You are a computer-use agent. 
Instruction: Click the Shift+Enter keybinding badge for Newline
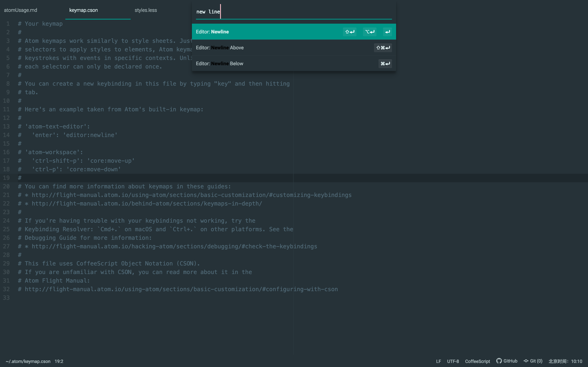pyautogui.click(x=349, y=32)
